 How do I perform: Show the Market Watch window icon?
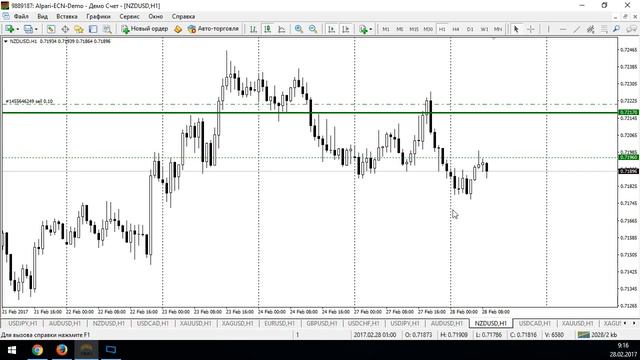coord(51,29)
